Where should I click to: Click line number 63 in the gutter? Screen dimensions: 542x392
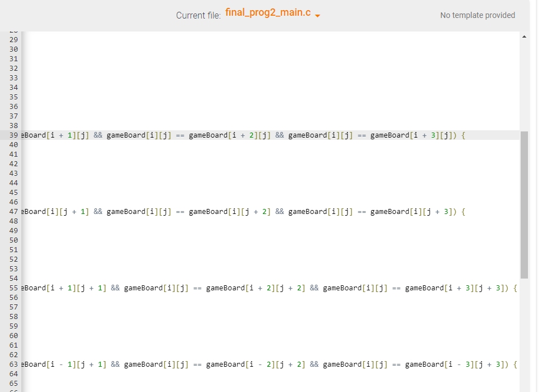[x=13, y=364]
